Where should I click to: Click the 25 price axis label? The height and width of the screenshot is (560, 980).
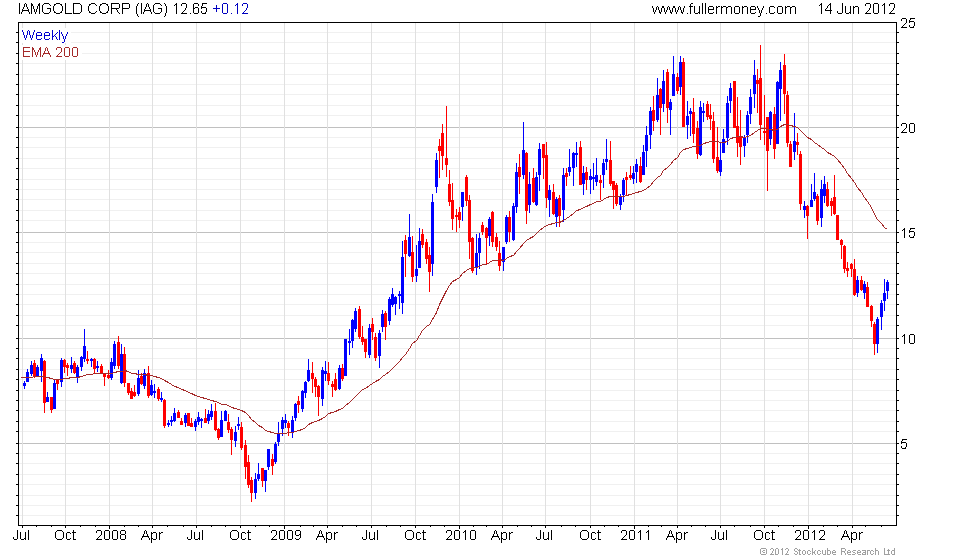(x=908, y=24)
